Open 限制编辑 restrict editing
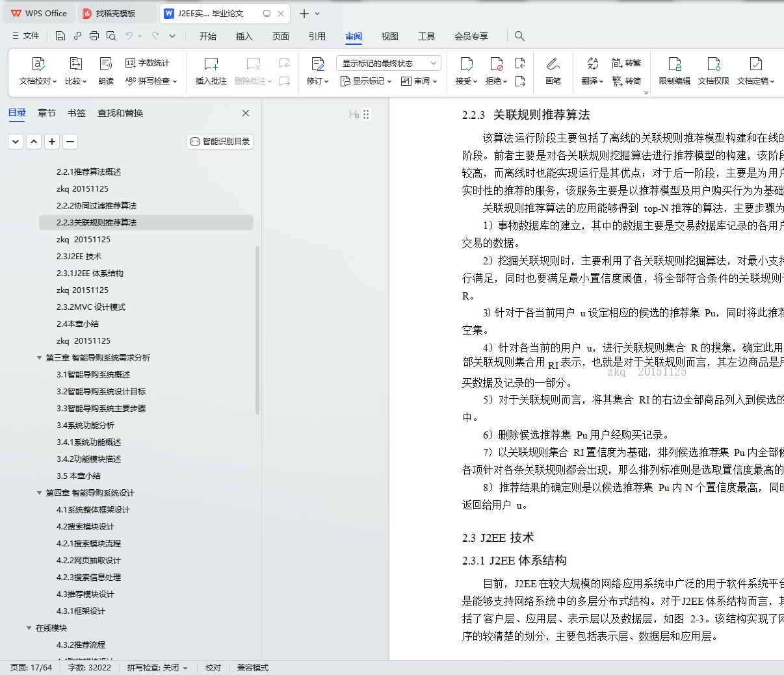Screen dimensions: 784x675 [675, 71]
